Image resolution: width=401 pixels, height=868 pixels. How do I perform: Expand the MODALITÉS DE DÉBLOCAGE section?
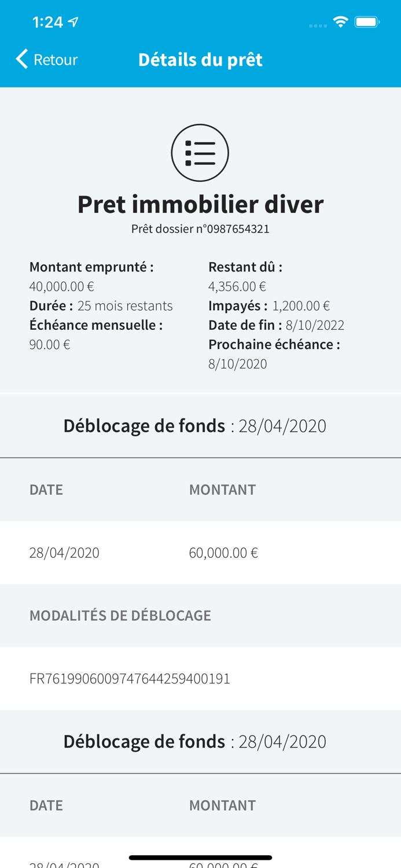[120, 615]
